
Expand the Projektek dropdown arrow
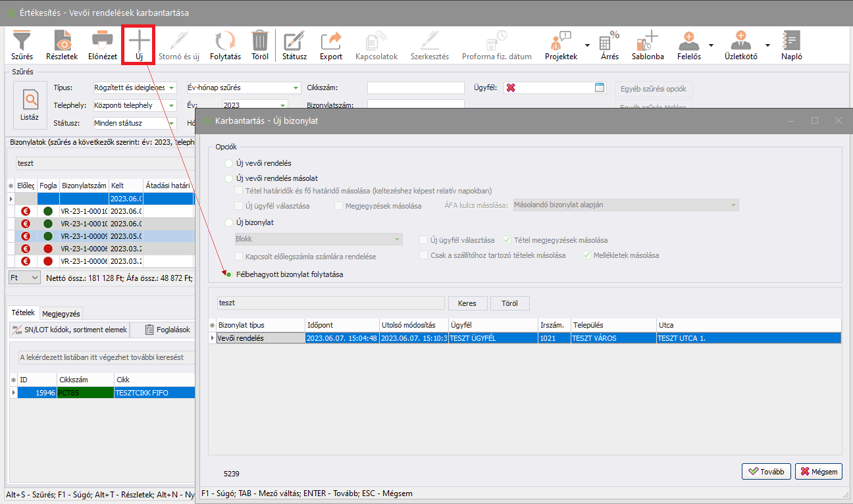pyautogui.click(x=586, y=45)
